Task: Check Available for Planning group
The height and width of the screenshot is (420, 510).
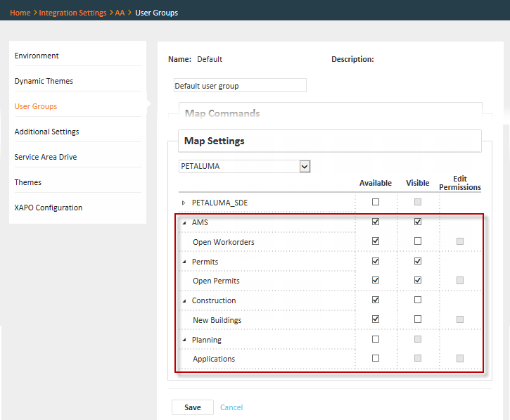Action: coord(376,339)
